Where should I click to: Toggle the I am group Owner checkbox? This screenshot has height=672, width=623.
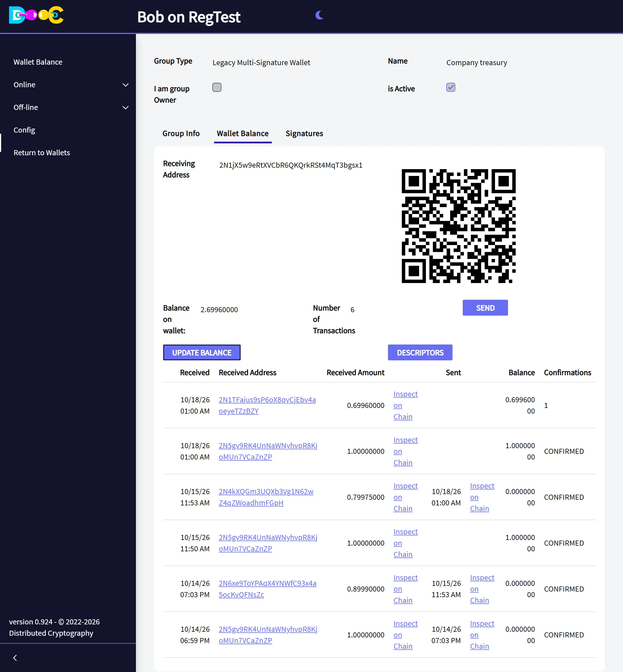tap(217, 87)
